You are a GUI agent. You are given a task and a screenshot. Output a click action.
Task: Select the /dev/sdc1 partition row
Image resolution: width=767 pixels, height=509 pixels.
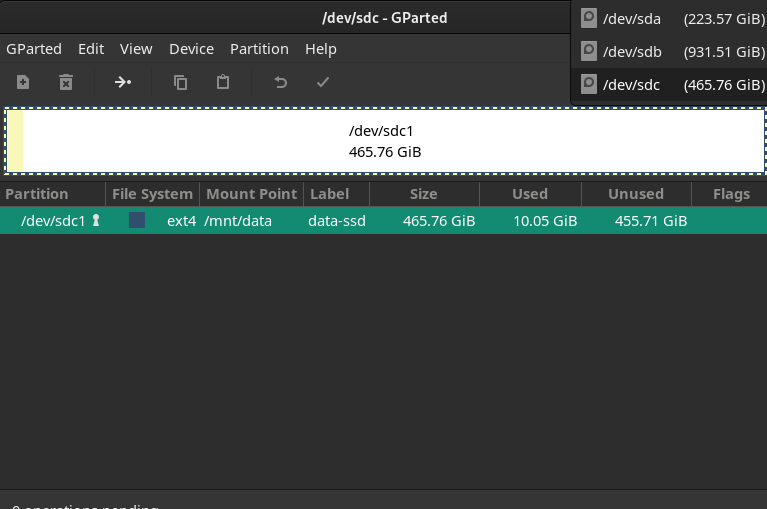pos(384,221)
